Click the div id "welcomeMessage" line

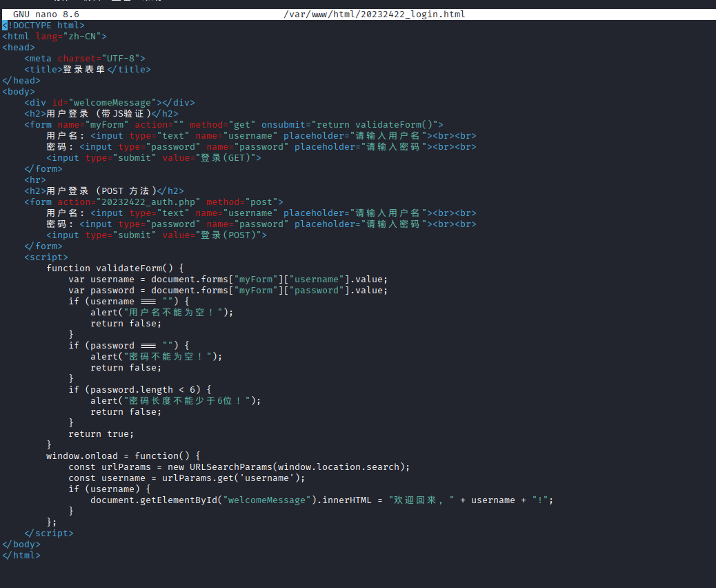pyautogui.click(x=110, y=102)
